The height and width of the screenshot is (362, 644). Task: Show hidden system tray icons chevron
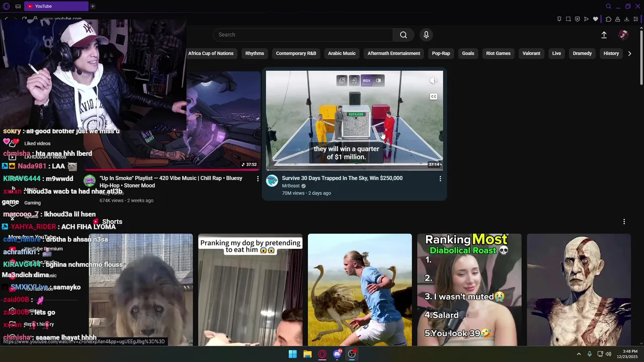[579, 354]
